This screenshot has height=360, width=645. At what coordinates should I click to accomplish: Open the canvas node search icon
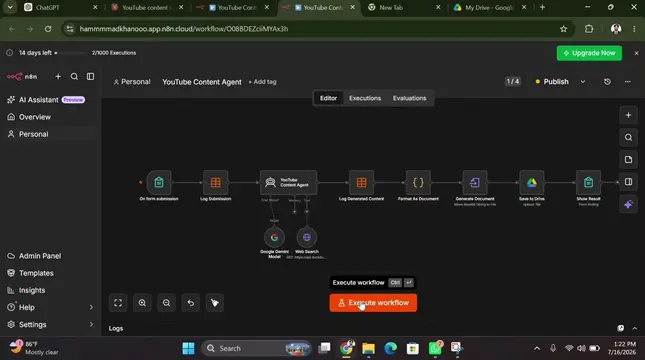[628, 137]
